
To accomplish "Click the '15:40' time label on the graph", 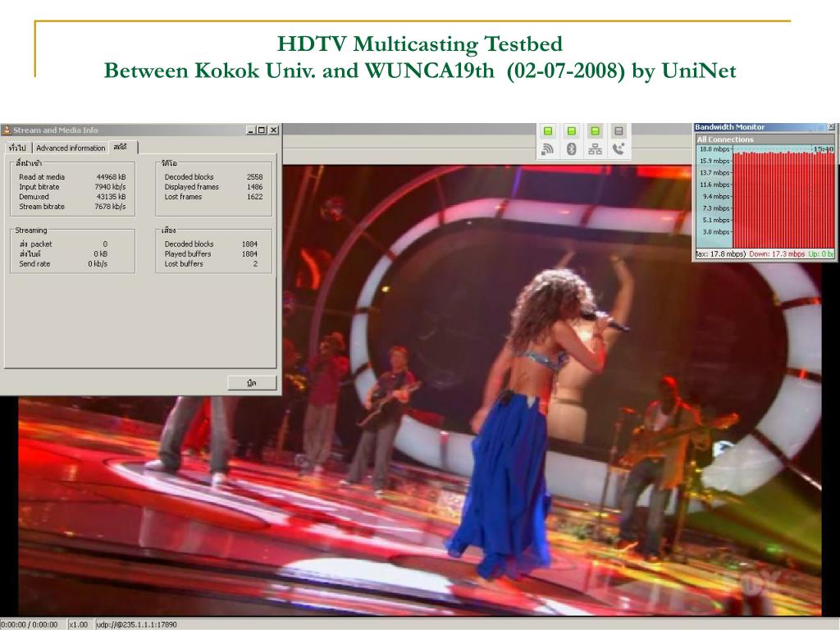I will click(x=824, y=149).
